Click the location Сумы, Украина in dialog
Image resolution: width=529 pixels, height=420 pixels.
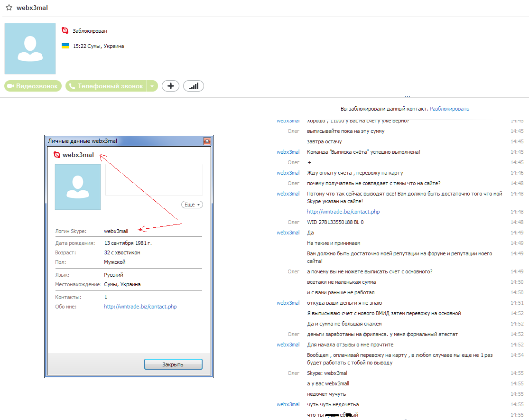pos(122,284)
